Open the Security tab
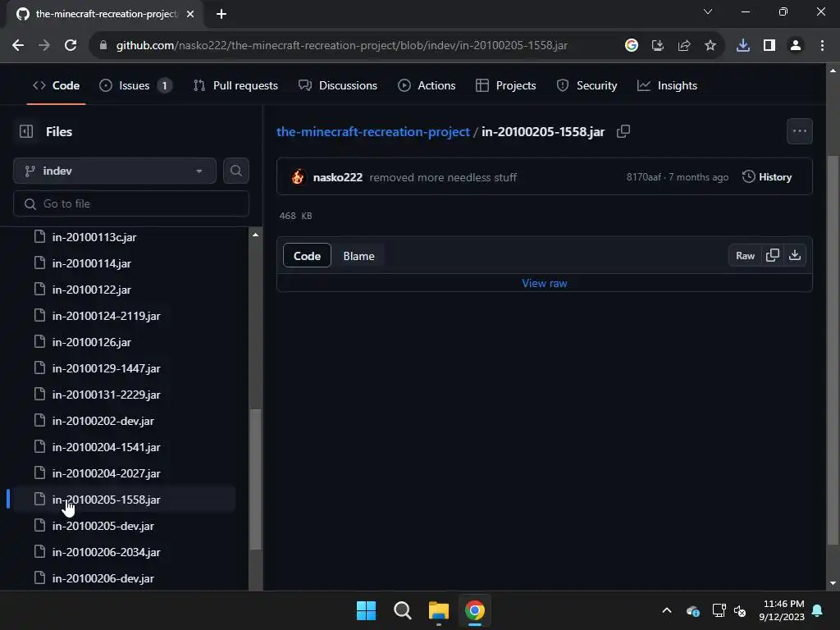This screenshot has height=630, width=840. pos(587,85)
